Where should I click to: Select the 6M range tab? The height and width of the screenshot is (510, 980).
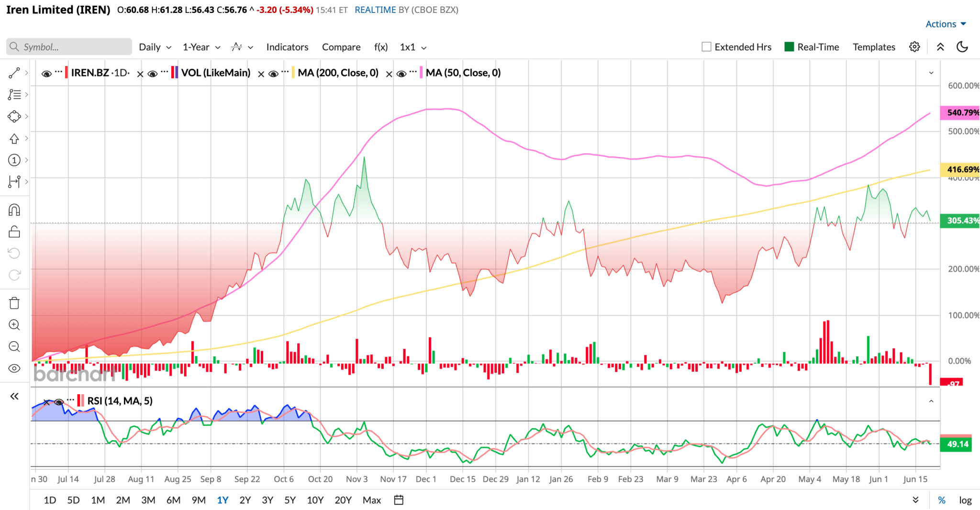173,500
